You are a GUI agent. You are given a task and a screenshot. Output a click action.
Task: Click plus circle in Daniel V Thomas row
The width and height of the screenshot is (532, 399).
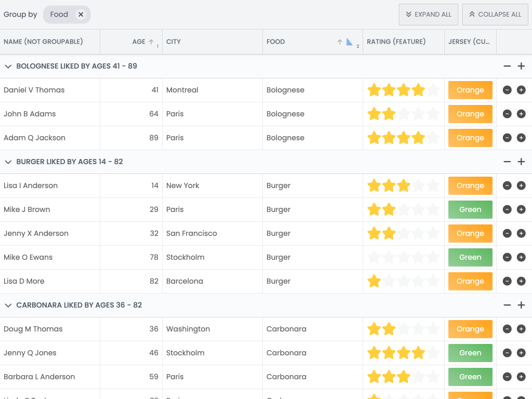point(522,90)
